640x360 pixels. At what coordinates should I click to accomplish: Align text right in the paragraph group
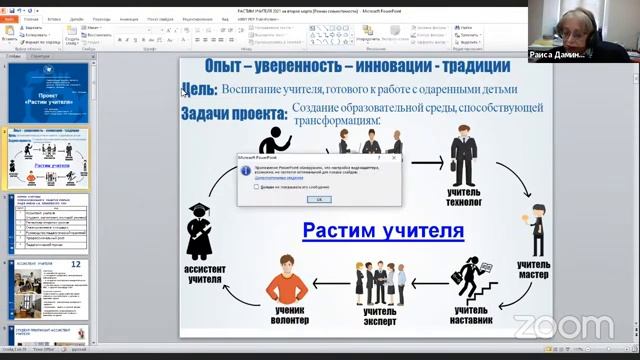pyautogui.click(x=213, y=40)
